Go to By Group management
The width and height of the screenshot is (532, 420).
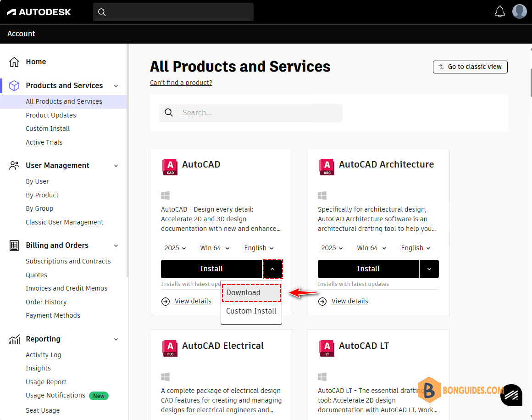(x=39, y=208)
